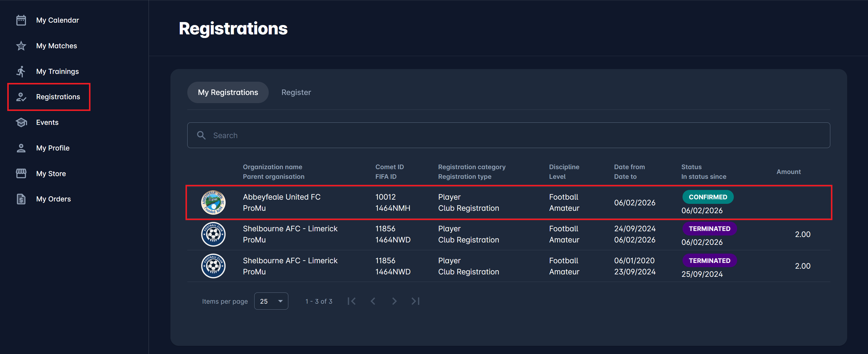Screen dimensions: 868x354
Task: Go to previous page arrow
Action: pyautogui.click(x=373, y=301)
